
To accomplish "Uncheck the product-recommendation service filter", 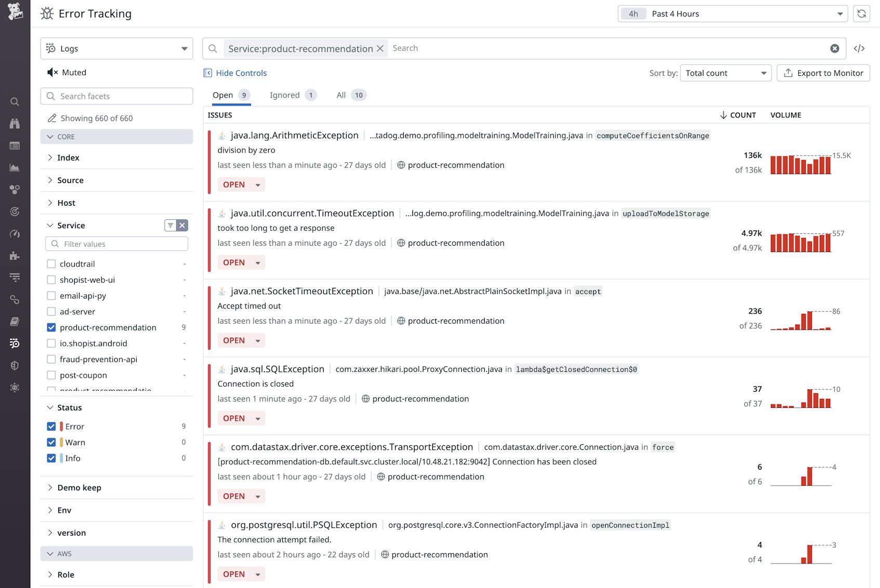I will tap(51, 327).
